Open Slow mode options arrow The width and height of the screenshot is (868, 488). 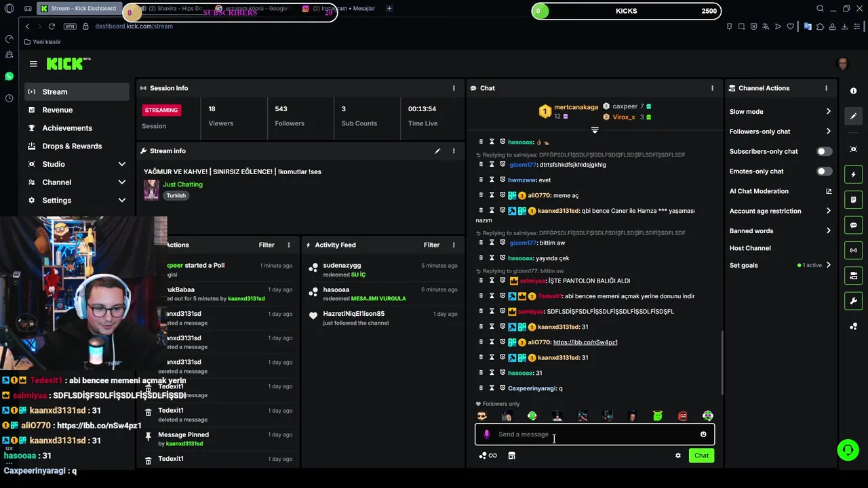tap(828, 112)
